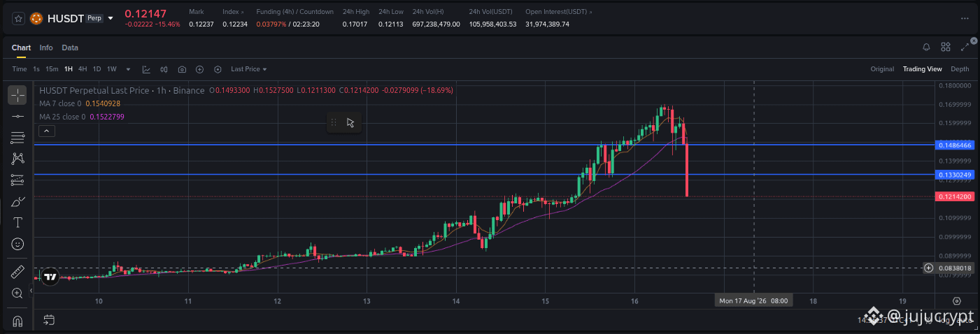Image resolution: width=980 pixels, height=334 pixels.
Task: Select the horizontal line drawing tool
Action: pos(17,116)
